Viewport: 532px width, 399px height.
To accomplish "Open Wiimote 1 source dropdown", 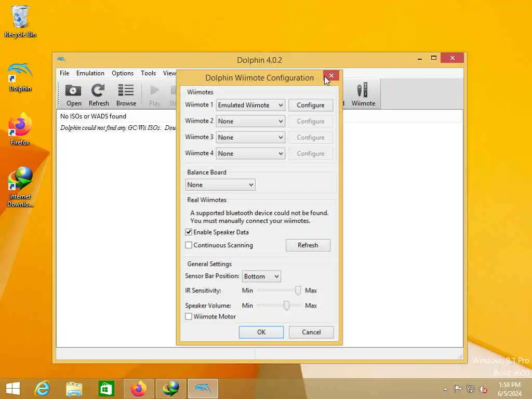I will pos(250,105).
